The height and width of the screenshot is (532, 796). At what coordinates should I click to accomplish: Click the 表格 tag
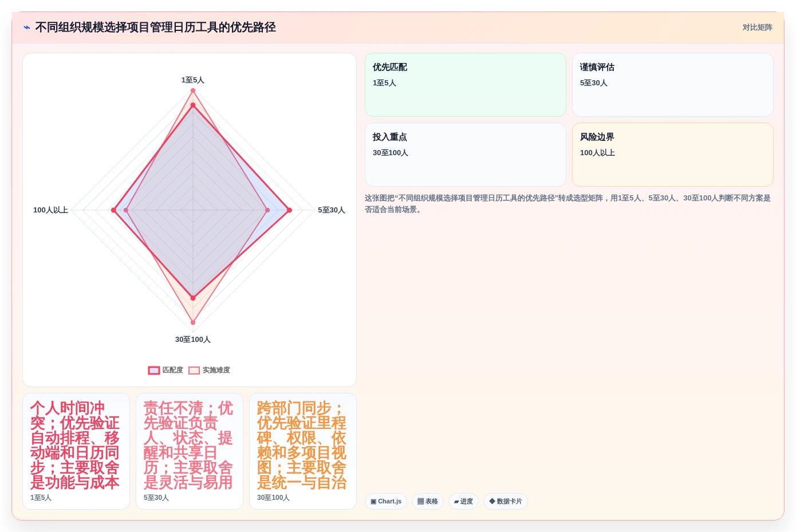[x=428, y=502]
